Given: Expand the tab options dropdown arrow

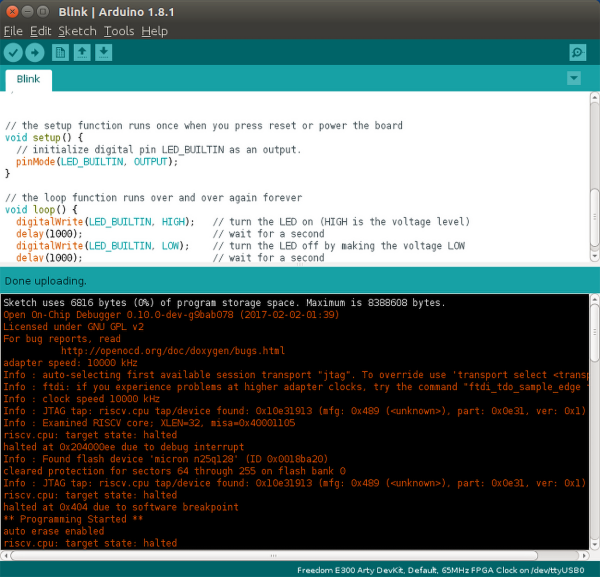Looking at the screenshot, I should point(573,78).
